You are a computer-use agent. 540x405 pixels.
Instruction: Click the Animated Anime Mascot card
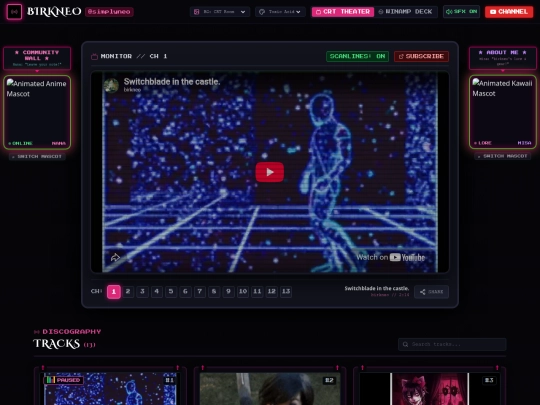click(37, 113)
